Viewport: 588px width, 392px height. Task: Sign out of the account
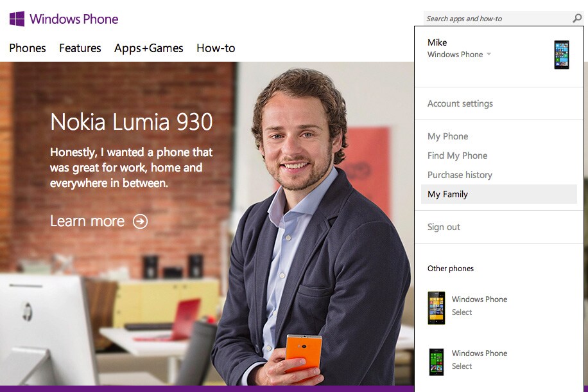pyautogui.click(x=444, y=227)
